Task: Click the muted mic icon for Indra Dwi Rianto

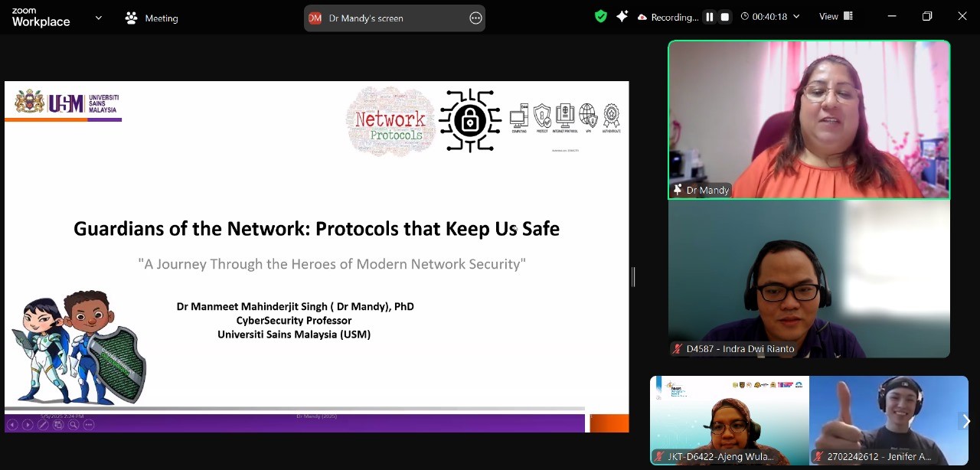Action: click(x=677, y=349)
